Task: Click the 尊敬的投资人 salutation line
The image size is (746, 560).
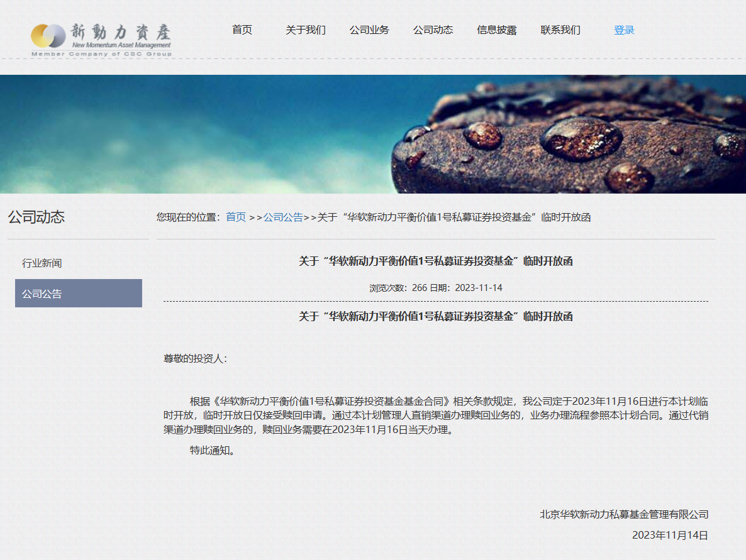Action: pos(195,358)
